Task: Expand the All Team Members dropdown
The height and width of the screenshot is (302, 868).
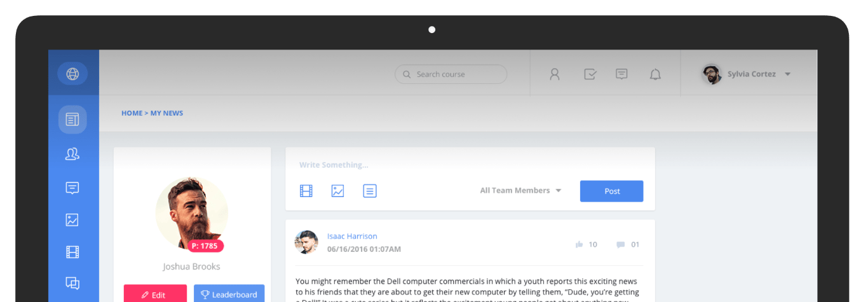Action: (520, 191)
